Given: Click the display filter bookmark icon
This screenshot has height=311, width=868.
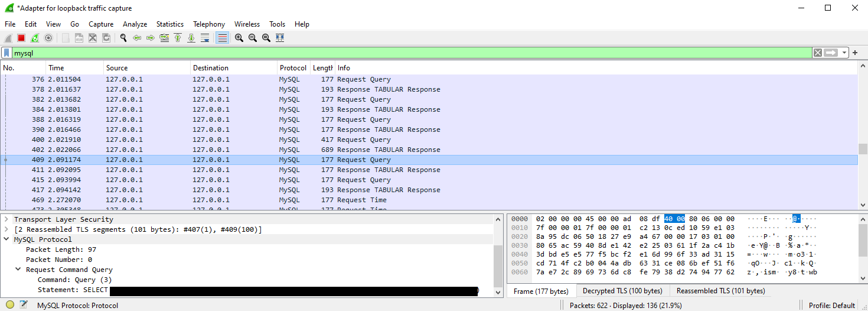Looking at the screenshot, I should [x=6, y=53].
